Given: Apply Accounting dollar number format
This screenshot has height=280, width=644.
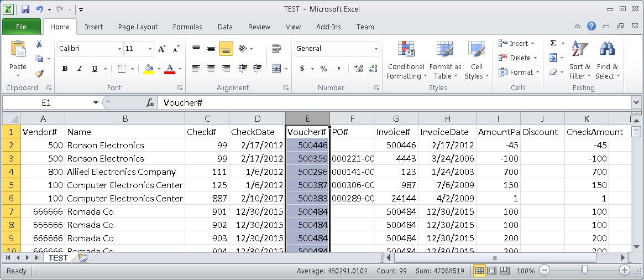Looking at the screenshot, I should (x=302, y=69).
